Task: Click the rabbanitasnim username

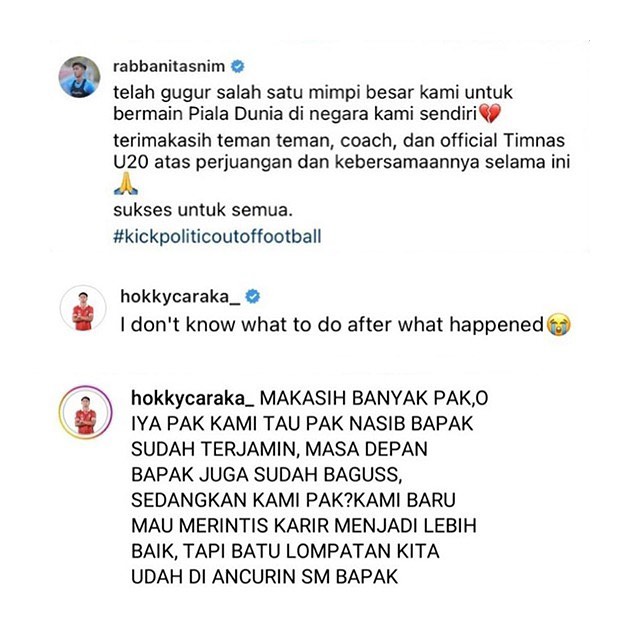Action: point(169,66)
